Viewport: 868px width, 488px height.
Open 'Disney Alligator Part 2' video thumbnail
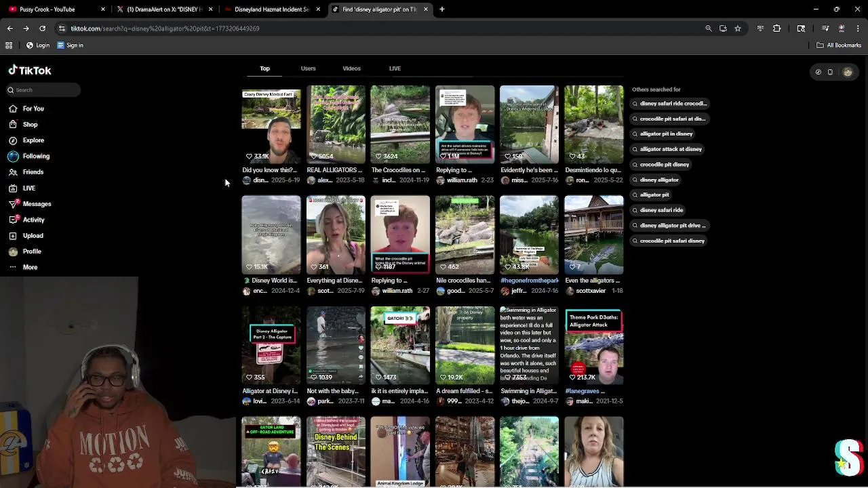click(271, 345)
